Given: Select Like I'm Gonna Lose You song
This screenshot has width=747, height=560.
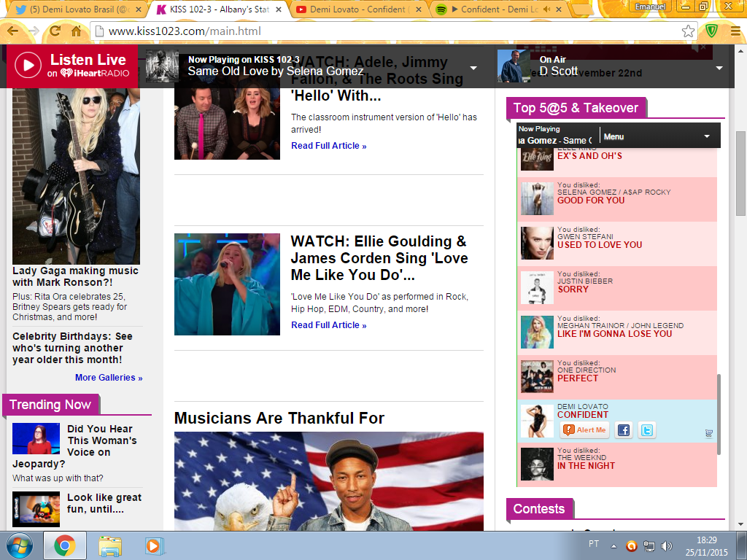Looking at the screenshot, I should [617, 332].
